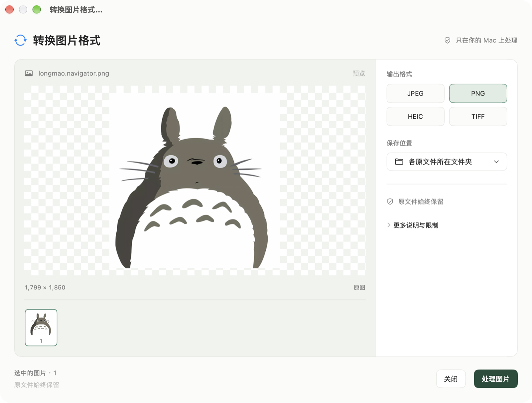Choose HEIC as the output format
The image size is (532, 403).
(415, 116)
